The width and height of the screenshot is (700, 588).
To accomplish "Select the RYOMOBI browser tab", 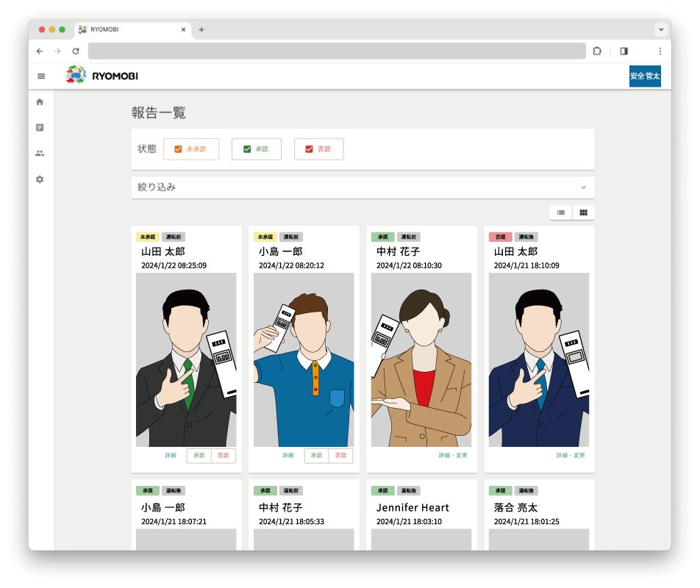I will pos(133,29).
